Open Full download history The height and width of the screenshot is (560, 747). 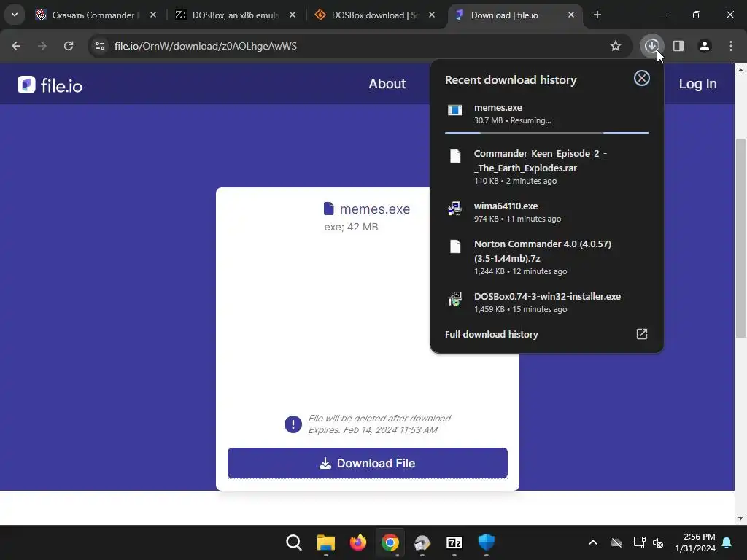click(x=546, y=334)
